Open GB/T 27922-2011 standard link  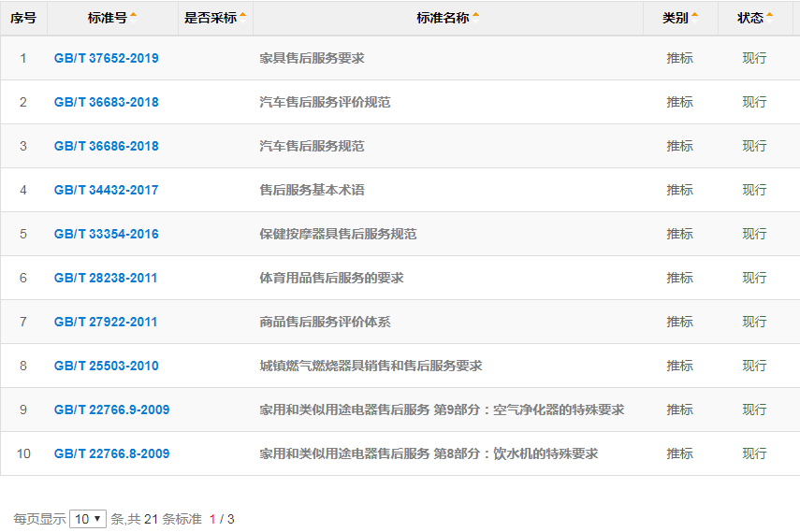point(106,322)
